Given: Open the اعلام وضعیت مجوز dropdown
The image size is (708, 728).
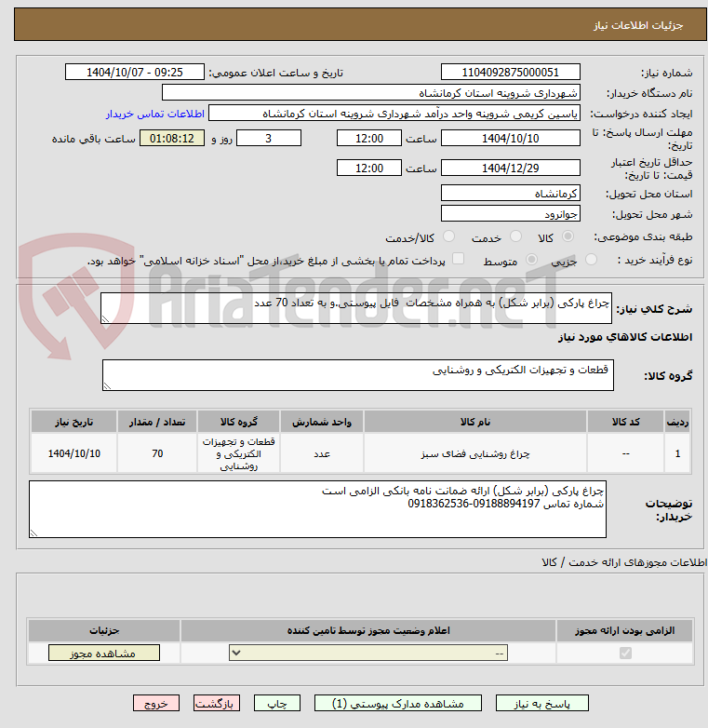Looking at the screenshot, I should 368,653.
